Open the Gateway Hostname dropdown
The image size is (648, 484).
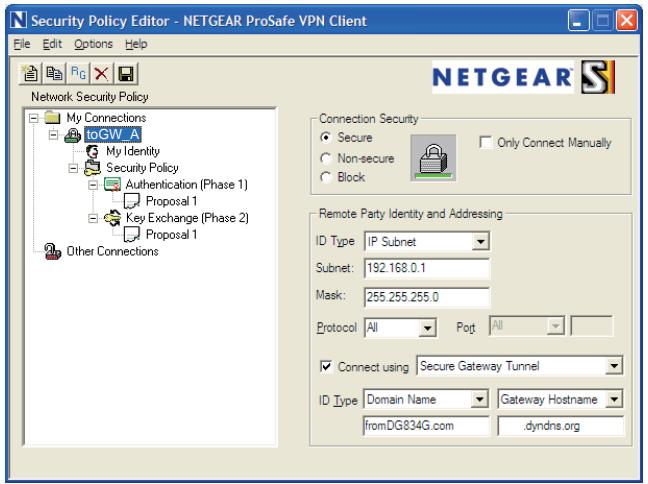coord(615,400)
